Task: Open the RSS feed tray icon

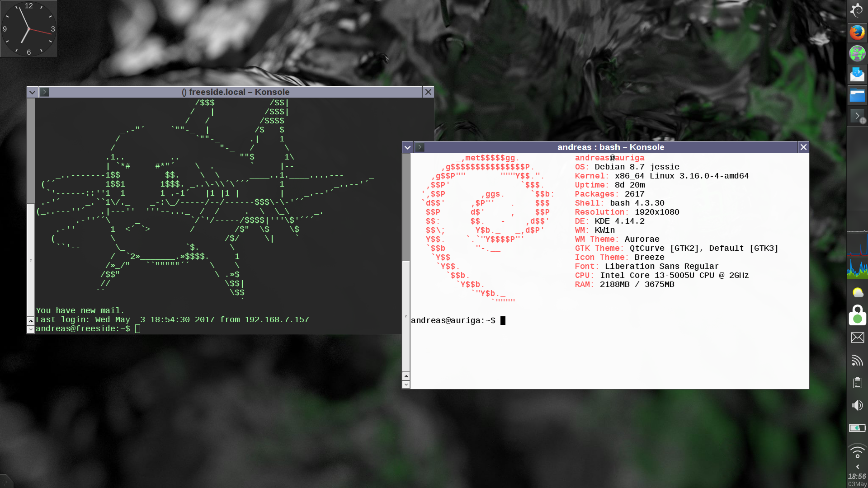Action: click(857, 360)
